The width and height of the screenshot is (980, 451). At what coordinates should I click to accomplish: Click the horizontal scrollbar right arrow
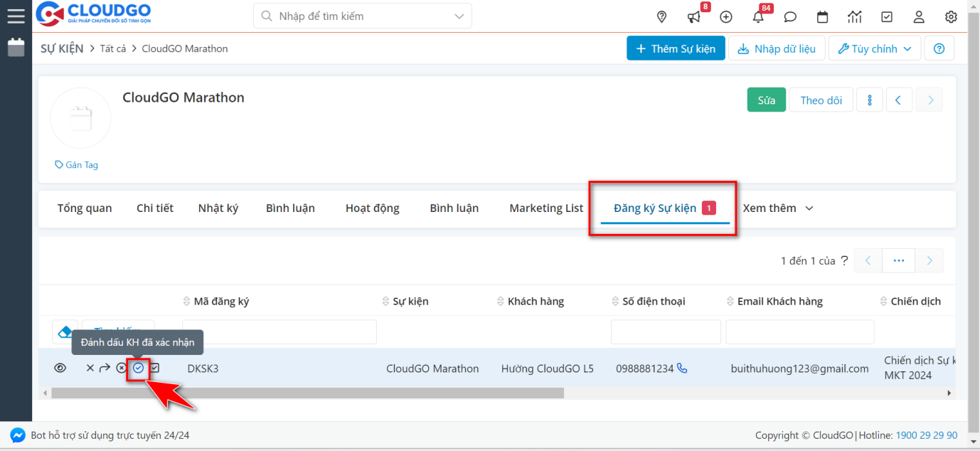[949, 393]
